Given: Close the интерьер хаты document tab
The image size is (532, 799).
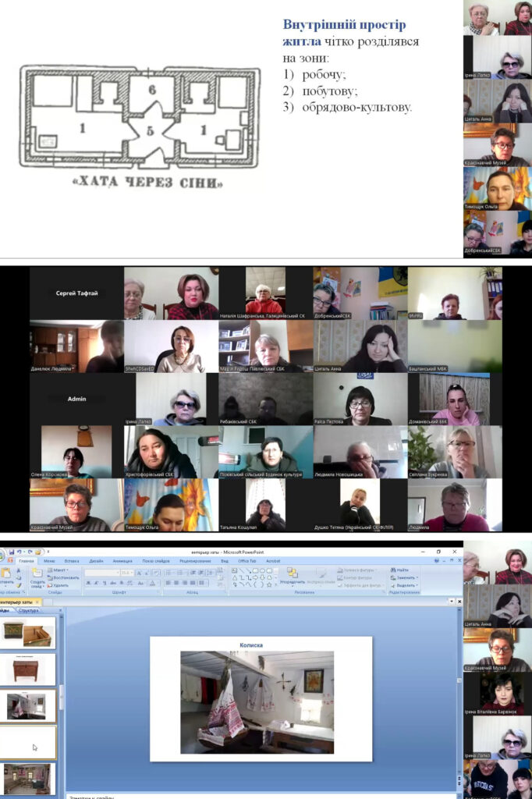Looking at the screenshot, I should pos(37,602).
